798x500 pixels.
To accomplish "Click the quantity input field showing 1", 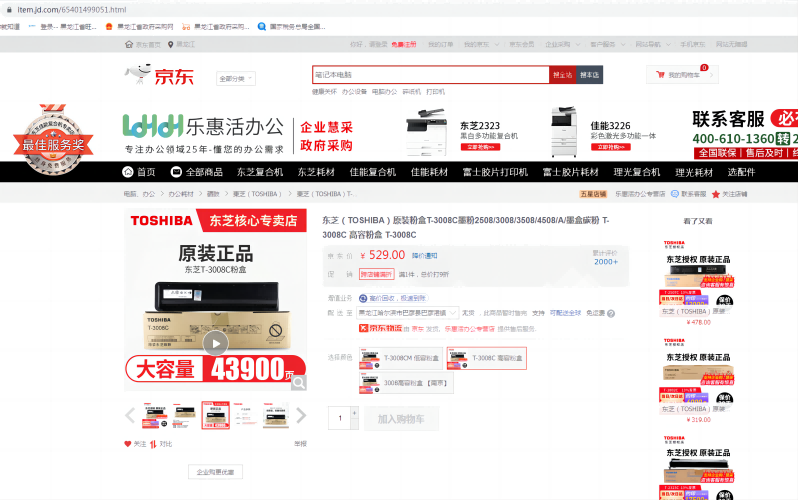I will [339, 418].
